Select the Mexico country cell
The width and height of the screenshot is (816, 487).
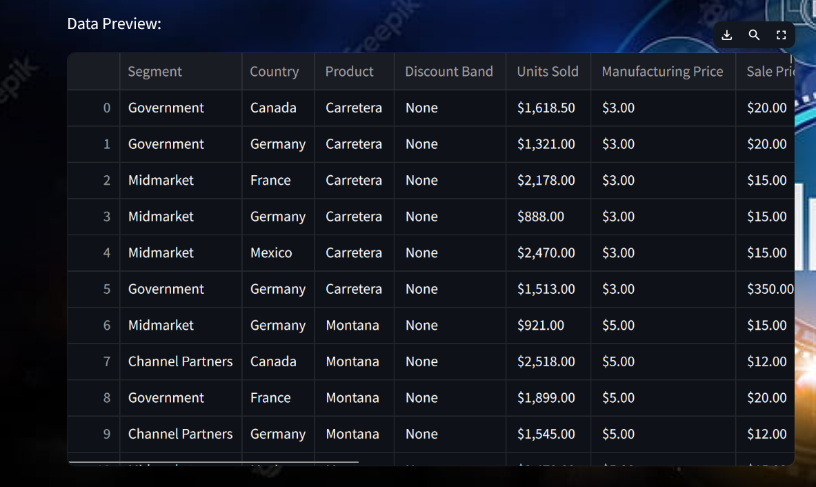click(x=278, y=253)
